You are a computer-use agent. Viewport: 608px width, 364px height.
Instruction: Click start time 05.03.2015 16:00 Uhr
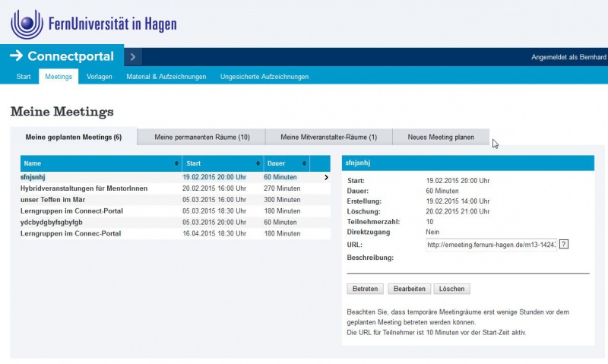214,200
